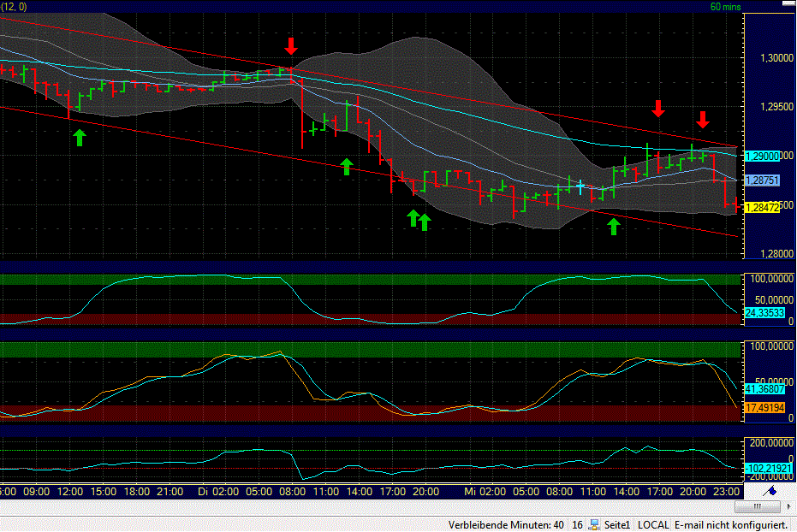Viewport: 797px width, 532px height.
Task: Click the horizontal scrollbar thumb below the chart
Action: [x=757, y=506]
